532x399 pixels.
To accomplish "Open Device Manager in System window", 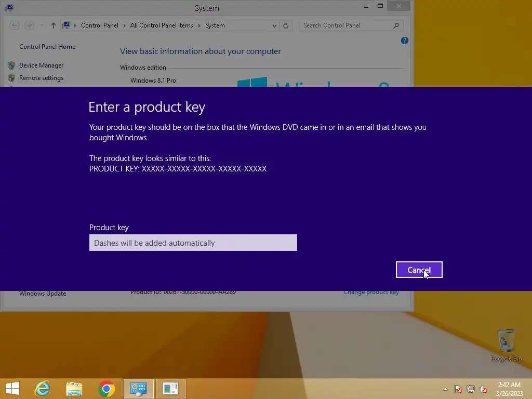I will click(x=41, y=65).
